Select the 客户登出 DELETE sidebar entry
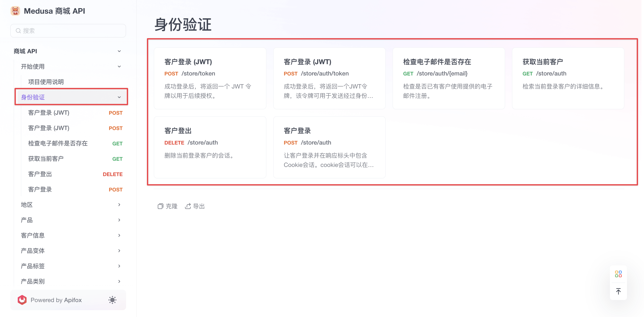Screen dimensions: 644x317 40,174
